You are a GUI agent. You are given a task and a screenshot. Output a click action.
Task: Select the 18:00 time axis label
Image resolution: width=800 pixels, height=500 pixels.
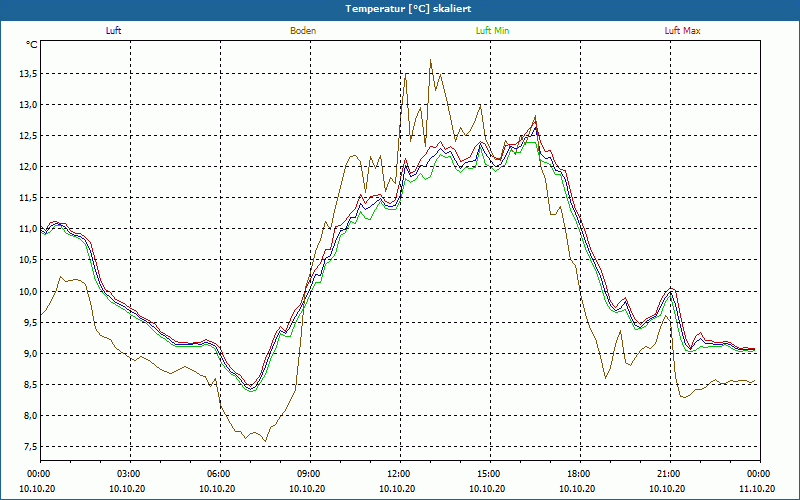pyautogui.click(x=579, y=474)
